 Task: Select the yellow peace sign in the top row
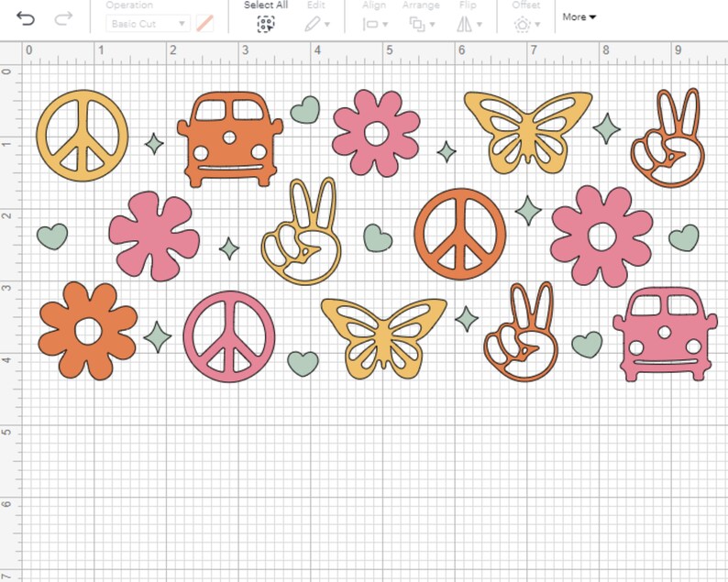pos(83,136)
